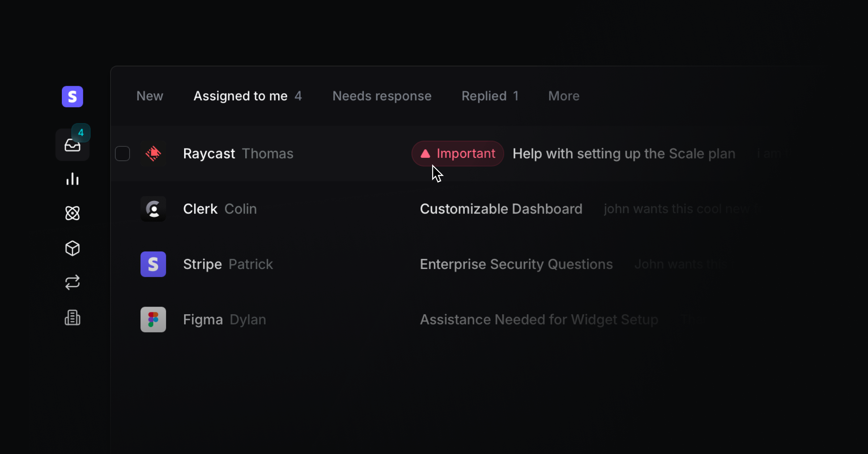The height and width of the screenshot is (454, 868).
Task: Switch to the Needs response tab
Action: tap(382, 96)
